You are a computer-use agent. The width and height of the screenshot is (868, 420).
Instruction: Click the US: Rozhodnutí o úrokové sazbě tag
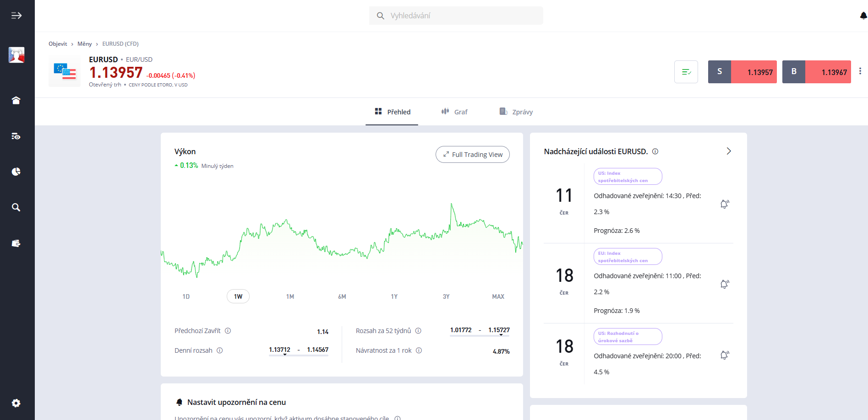coord(628,337)
